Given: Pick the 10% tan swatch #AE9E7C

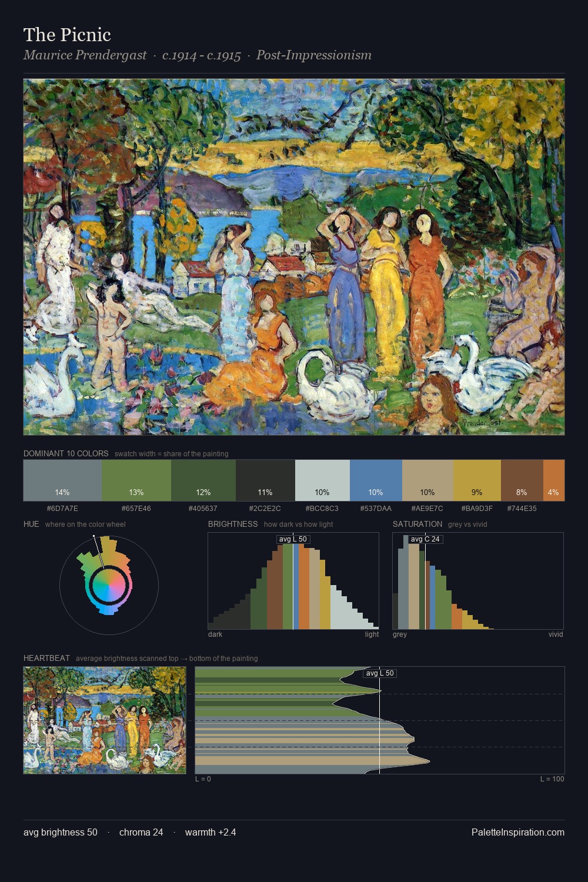Looking at the screenshot, I should click(x=427, y=480).
